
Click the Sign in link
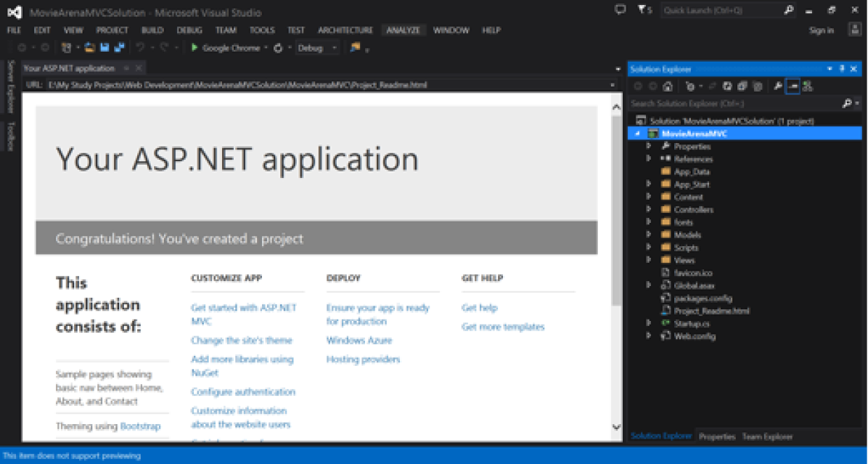click(x=822, y=30)
